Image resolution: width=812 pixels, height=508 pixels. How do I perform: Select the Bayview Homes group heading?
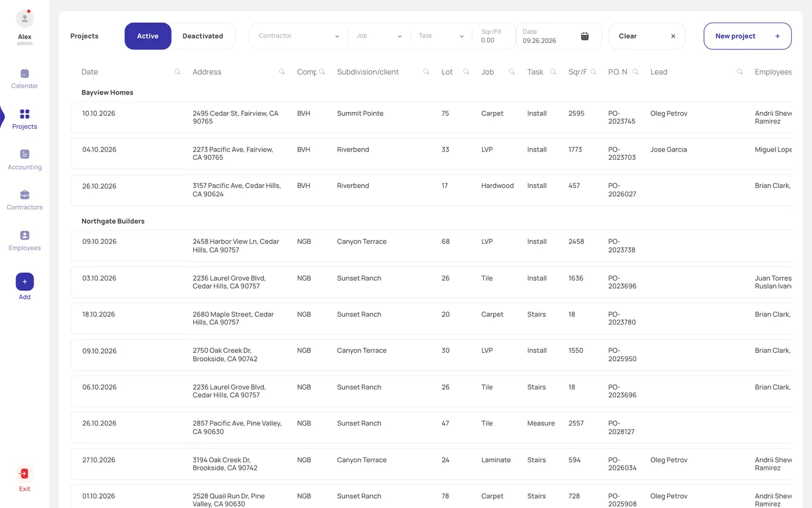(x=107, y=93)
